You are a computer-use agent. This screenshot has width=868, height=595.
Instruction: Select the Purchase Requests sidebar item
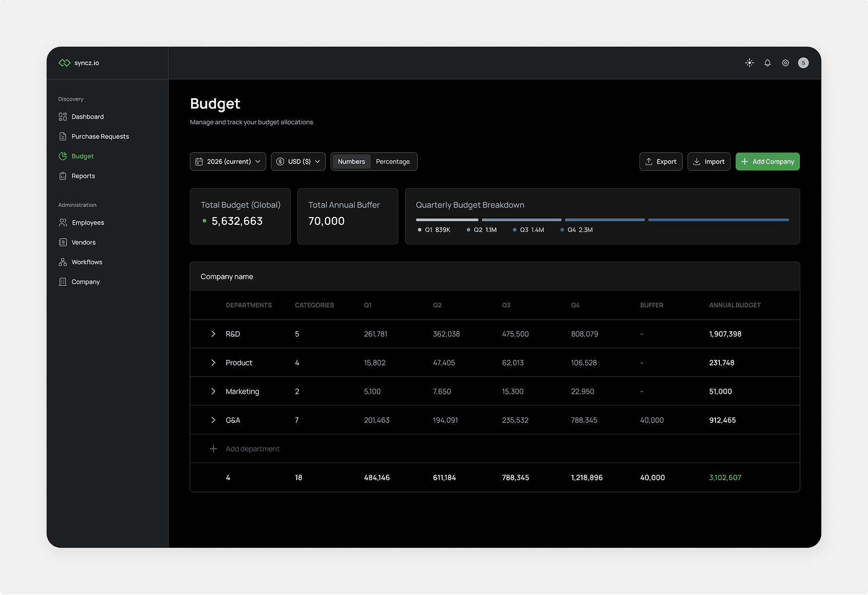coord(100,136)
